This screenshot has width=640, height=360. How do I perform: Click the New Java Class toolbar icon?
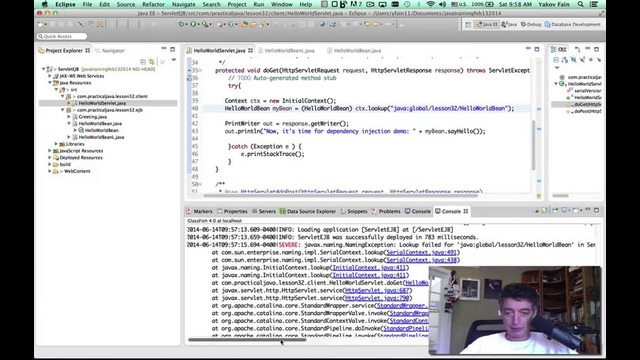tap(231, 24)
